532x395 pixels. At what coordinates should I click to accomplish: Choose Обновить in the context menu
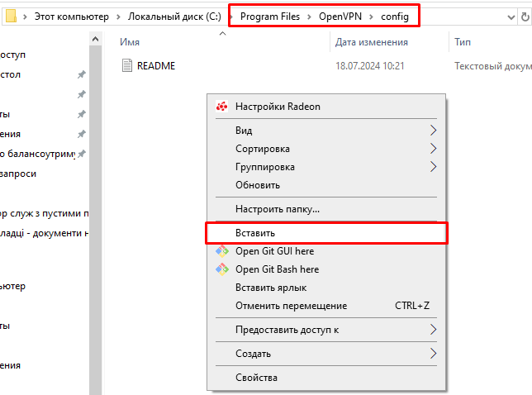pyautogui.click(x=258, y=185)
